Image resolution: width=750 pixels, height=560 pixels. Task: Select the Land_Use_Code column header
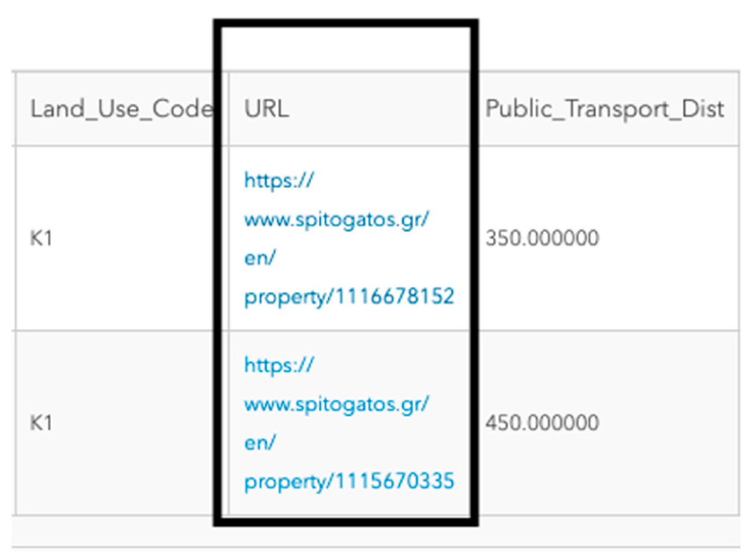[x=121, y=109]
